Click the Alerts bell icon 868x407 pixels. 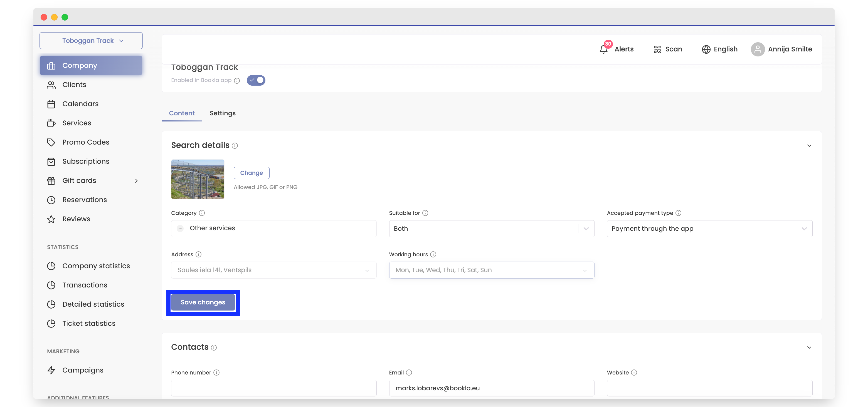(603, 49)
